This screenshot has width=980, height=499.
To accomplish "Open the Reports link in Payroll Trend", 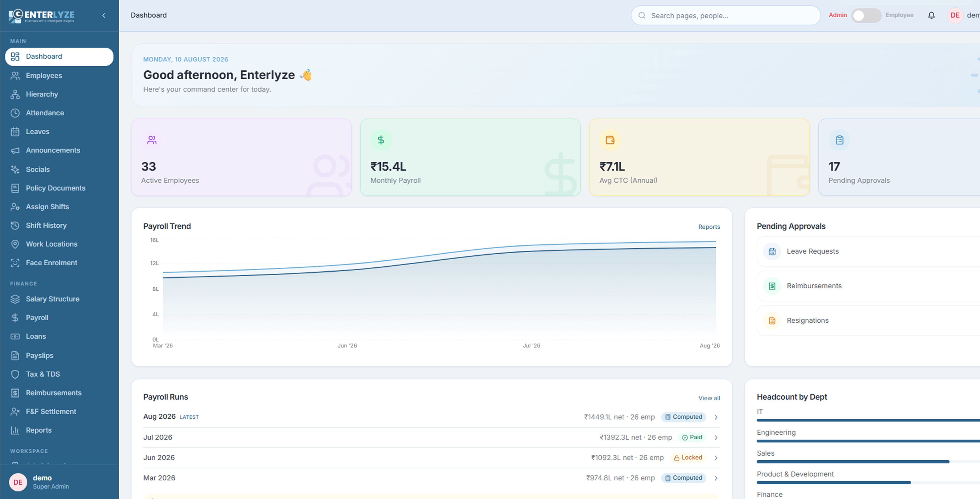I will pos(709,227).
